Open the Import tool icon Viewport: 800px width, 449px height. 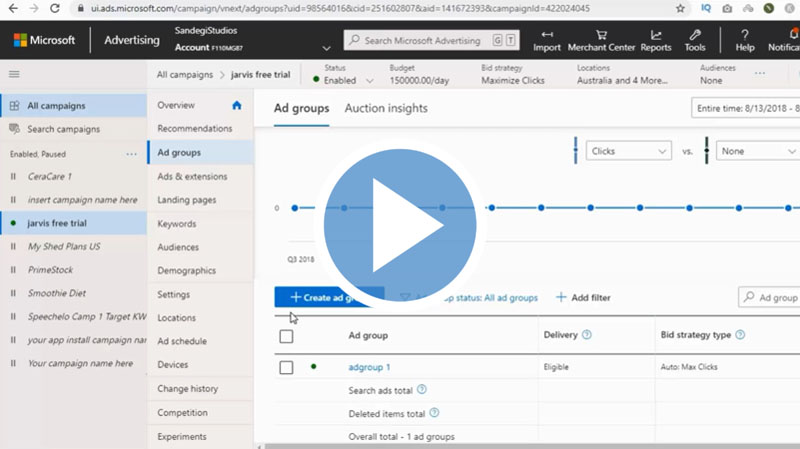[547, 35]
